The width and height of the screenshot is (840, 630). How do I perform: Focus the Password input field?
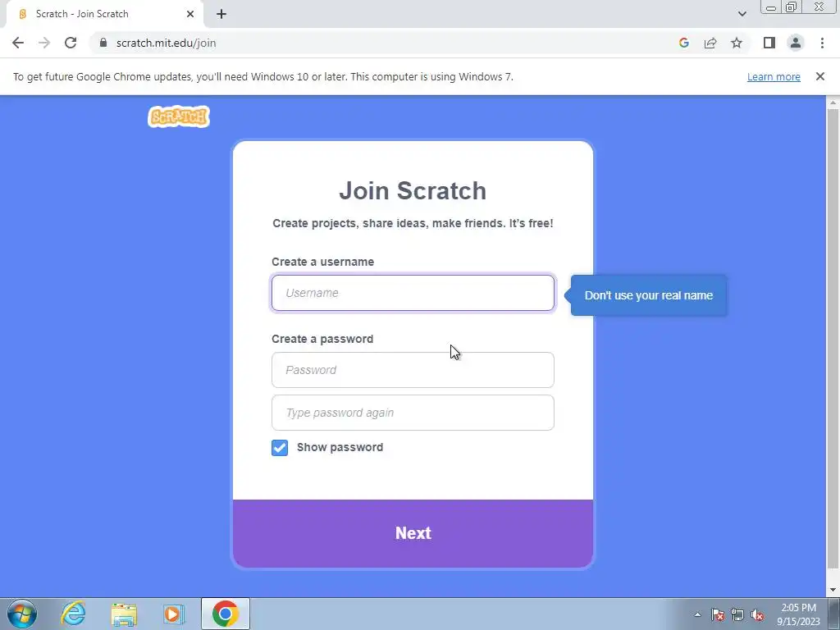[x=413, y=370]
